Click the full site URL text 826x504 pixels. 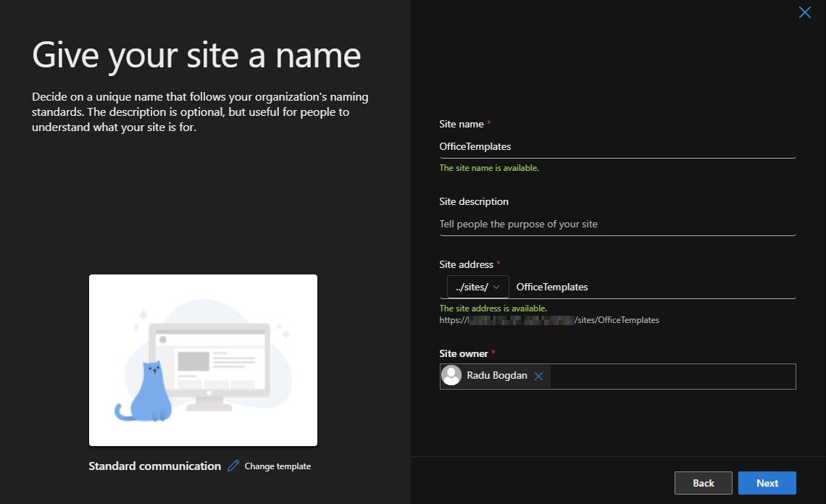click(549, 319)
